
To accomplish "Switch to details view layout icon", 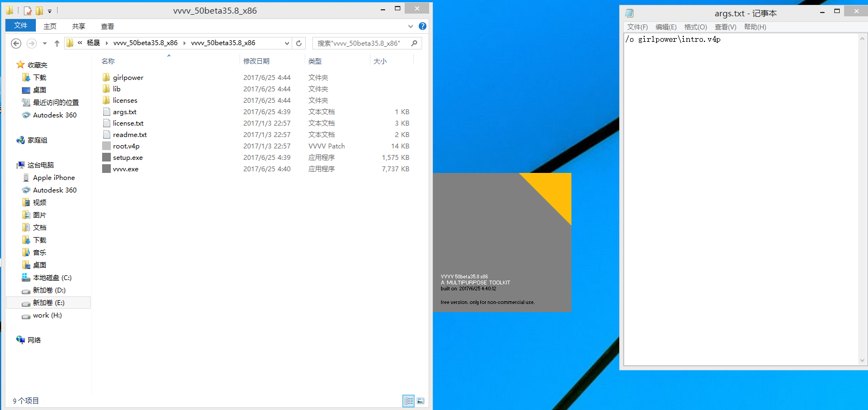I will 408,401.
